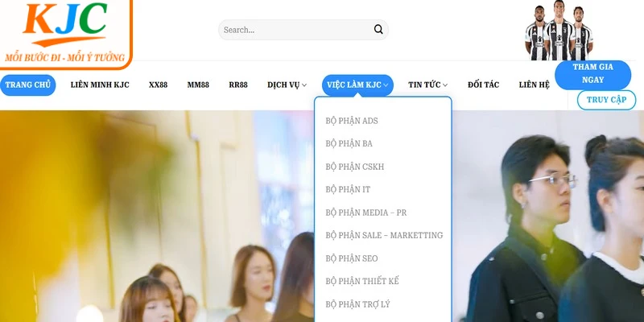
Task: Expand the Tin Tức dropdown menu
Action: click(x=427, y=85)
